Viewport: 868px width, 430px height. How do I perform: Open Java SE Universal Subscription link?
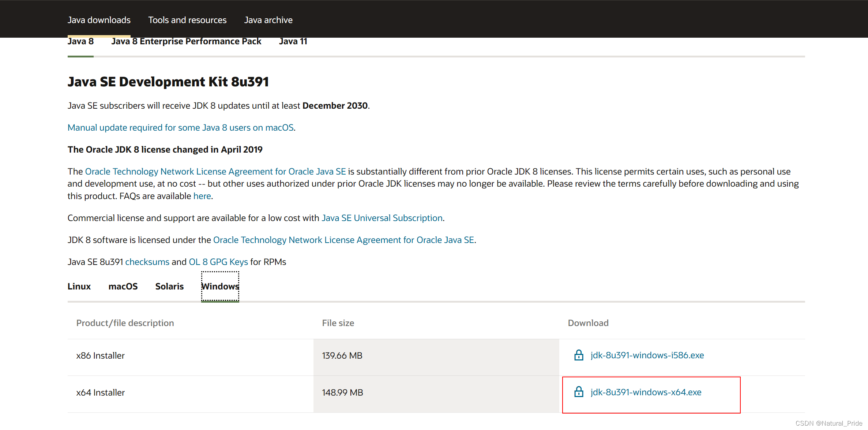click(382, 218)
